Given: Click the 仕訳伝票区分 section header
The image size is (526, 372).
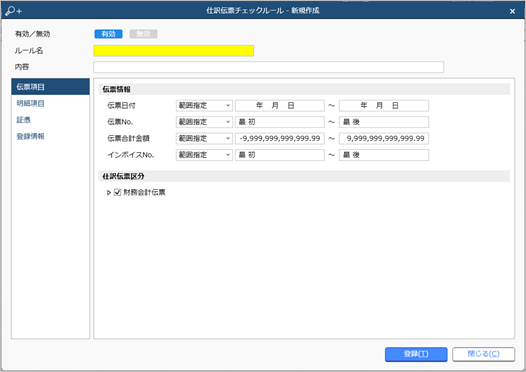Looking at the screenshot, I should (x=304, y=176).
